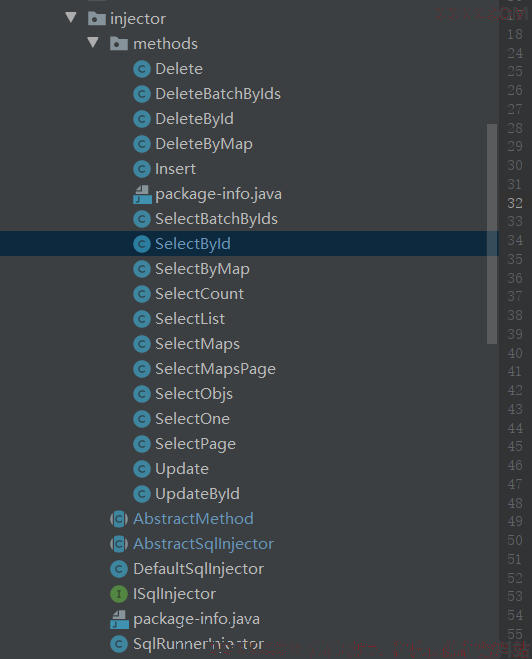Click the class icon next to Insert
The height and width of the screenshot is (659, 532).
(x=142, y=169)
